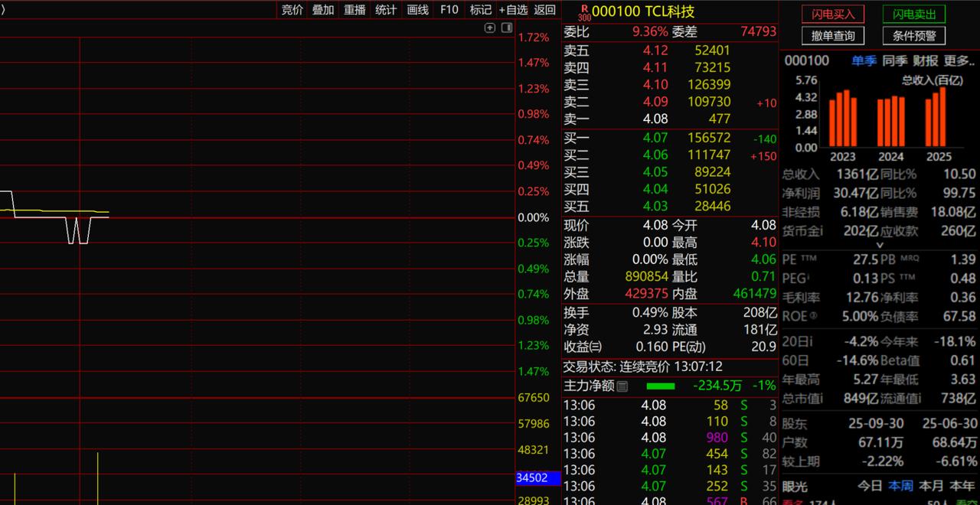980x505 pixels.
Task: Open 条件预警 alert settings
Action: [916, 35]
